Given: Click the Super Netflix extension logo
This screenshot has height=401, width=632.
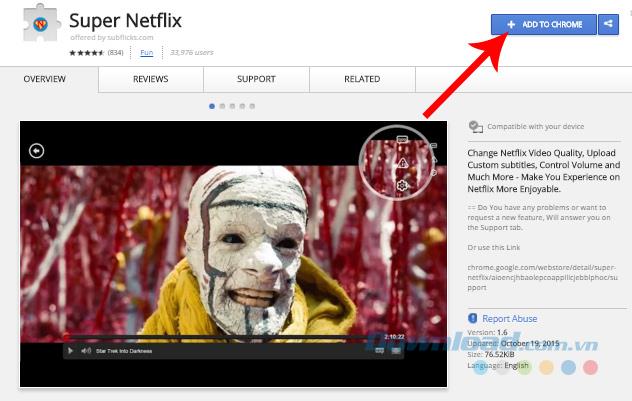Looking at the screenshot, I should coord(40,28).
